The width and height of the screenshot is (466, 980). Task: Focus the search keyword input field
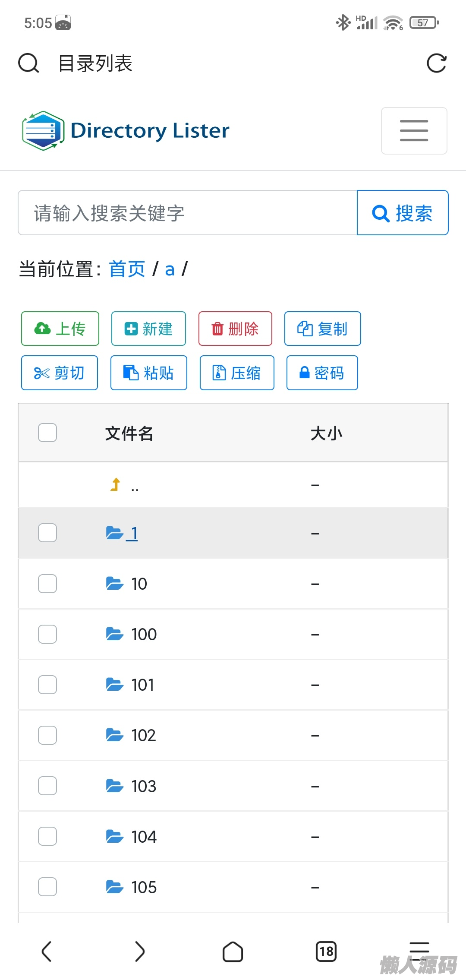(188, 213)
